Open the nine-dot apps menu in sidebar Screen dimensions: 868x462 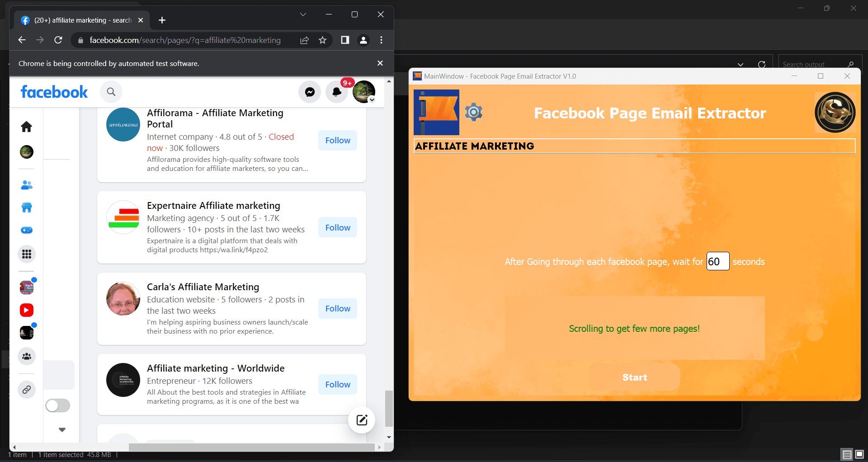pos(27,254)
